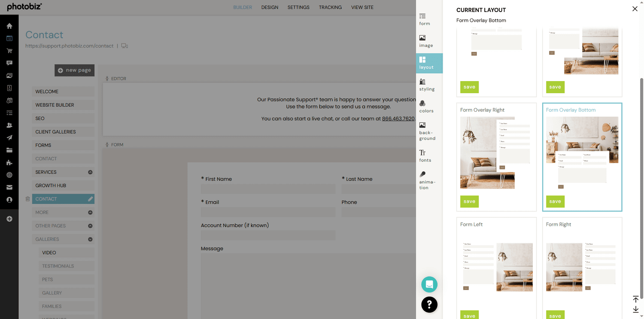Close the Current Layout panel
644x319 pixels.
pyautogui.click(x=635, y=9)
